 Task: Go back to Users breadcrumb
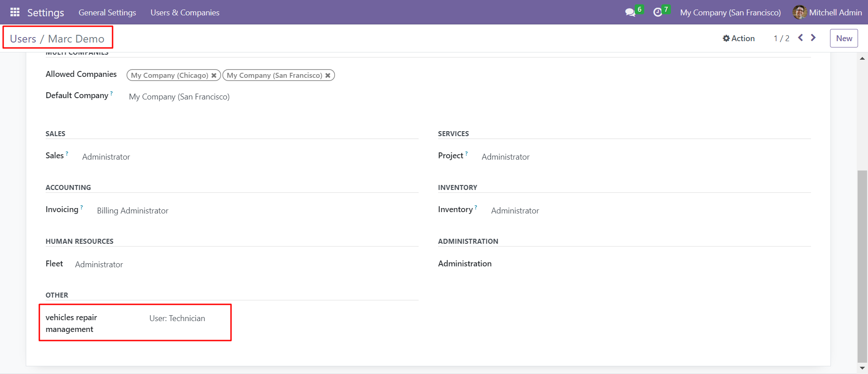(x=23, y=39)
